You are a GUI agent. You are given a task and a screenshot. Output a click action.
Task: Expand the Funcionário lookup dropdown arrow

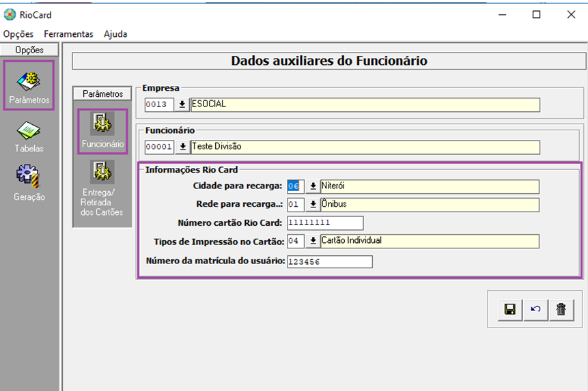click(182, 147)
